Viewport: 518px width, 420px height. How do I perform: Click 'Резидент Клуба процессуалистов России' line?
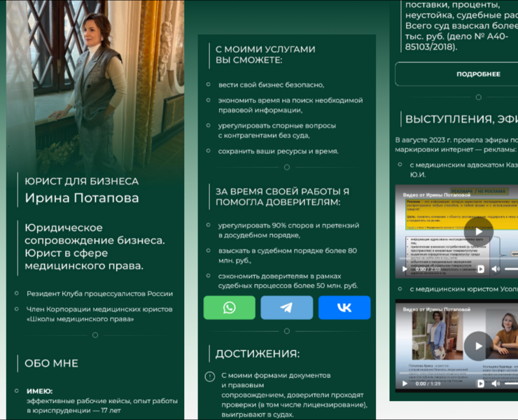[100, 294]
